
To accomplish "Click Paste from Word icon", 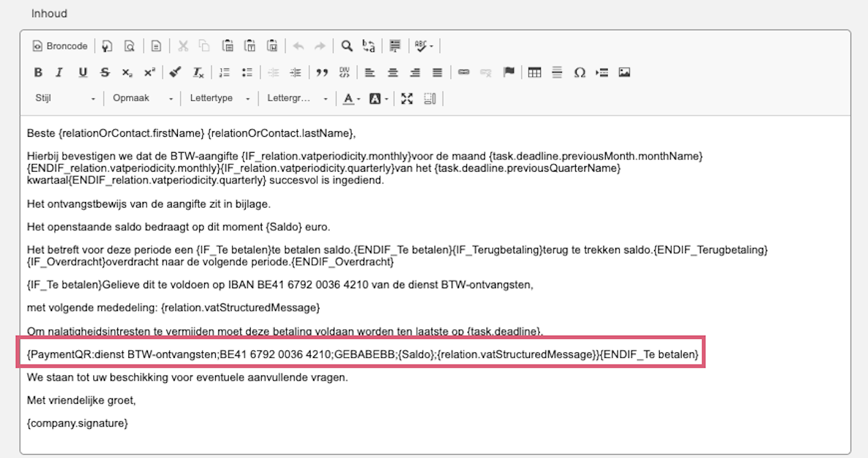I will 272,46.
